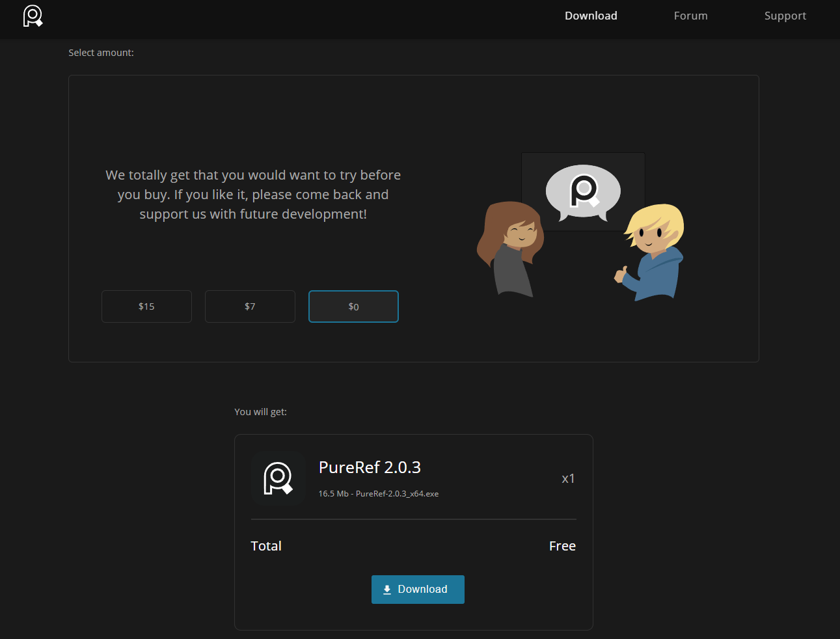Select the $0 amount option
The height and width of the screenshot is (639, 840).
click(x=353, y=306)
